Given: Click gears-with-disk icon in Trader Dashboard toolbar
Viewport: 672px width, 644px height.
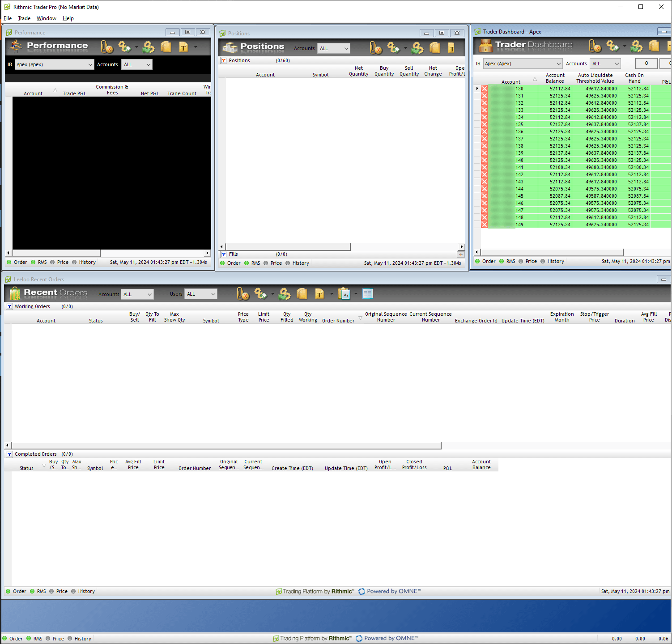Looking at the screenshot, I should pos(636,46).
